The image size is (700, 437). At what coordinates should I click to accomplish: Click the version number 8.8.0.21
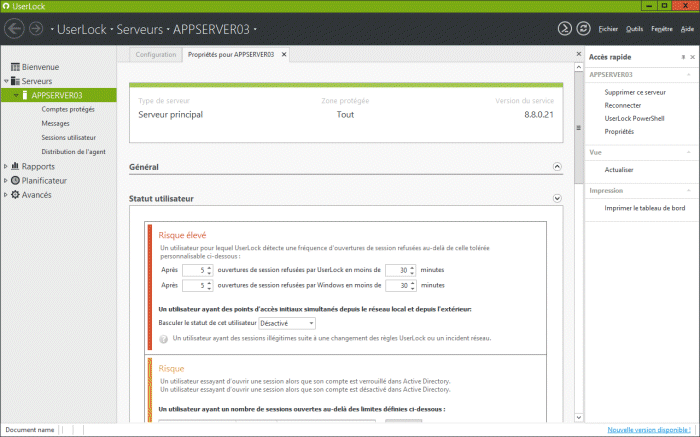[539, 115]
